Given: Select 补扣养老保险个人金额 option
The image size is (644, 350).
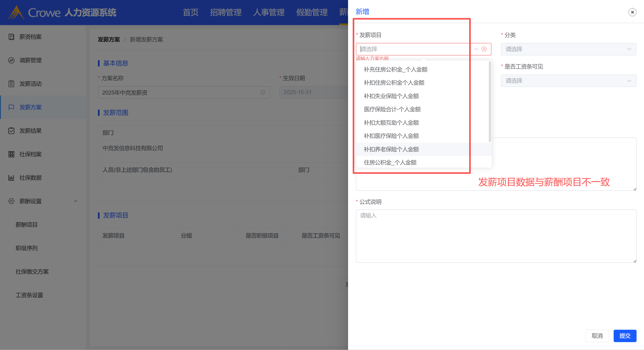Looking at the screenshot, I should coord(391,149).
